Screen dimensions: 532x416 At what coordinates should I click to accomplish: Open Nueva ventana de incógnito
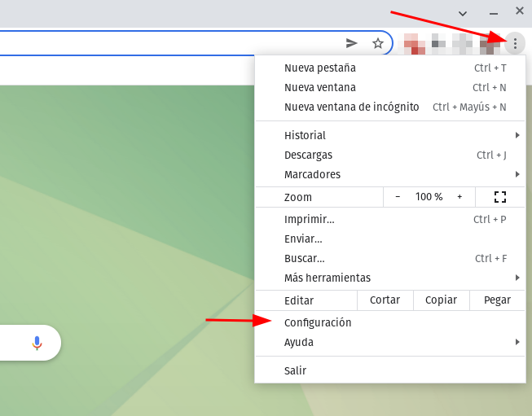351,107
